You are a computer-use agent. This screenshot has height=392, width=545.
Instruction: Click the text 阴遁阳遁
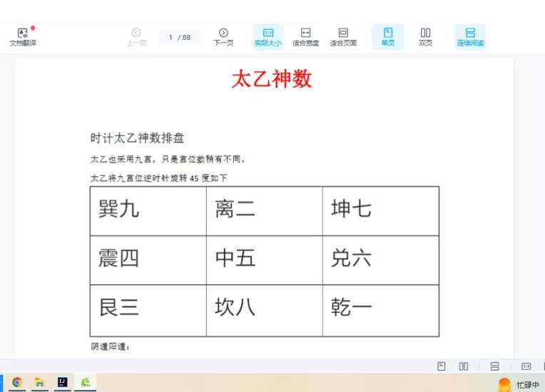point(110,346)
